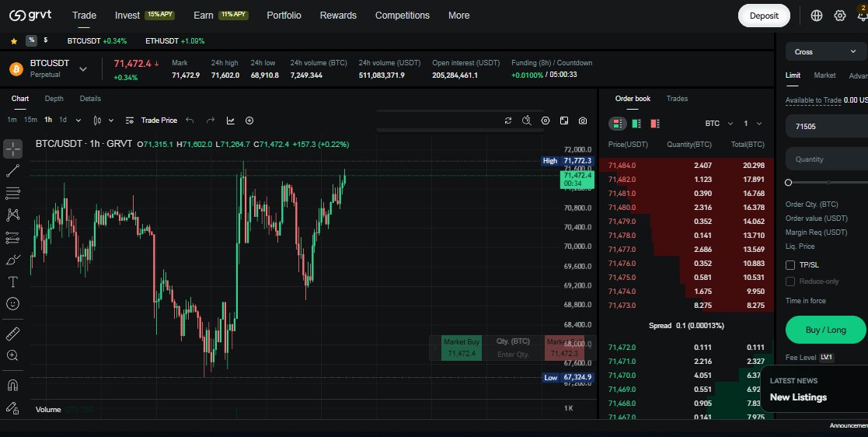Click the grvt logo
This screenshot has width=868, height=437.
pos(30,15)
